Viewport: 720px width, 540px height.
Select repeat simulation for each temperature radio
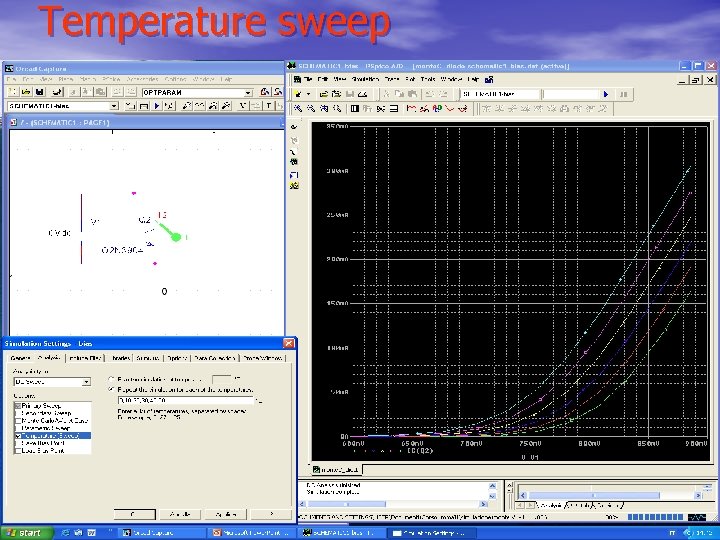111,389
